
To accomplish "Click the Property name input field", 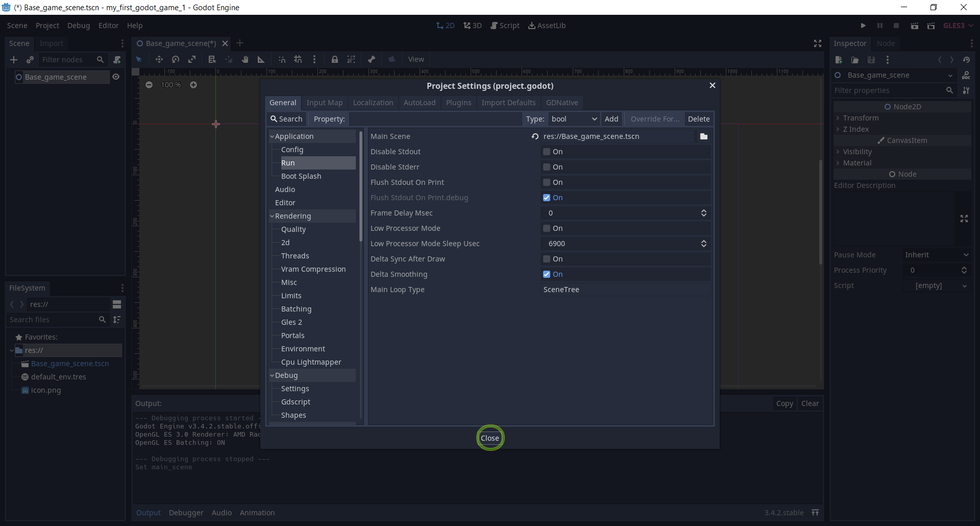I will pyautogui.click(x=435, y=119).
